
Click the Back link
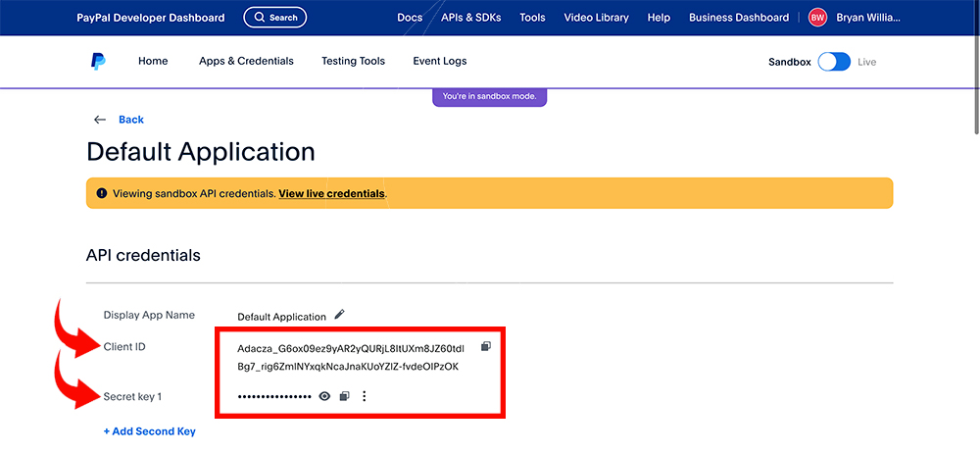(131, 120)
